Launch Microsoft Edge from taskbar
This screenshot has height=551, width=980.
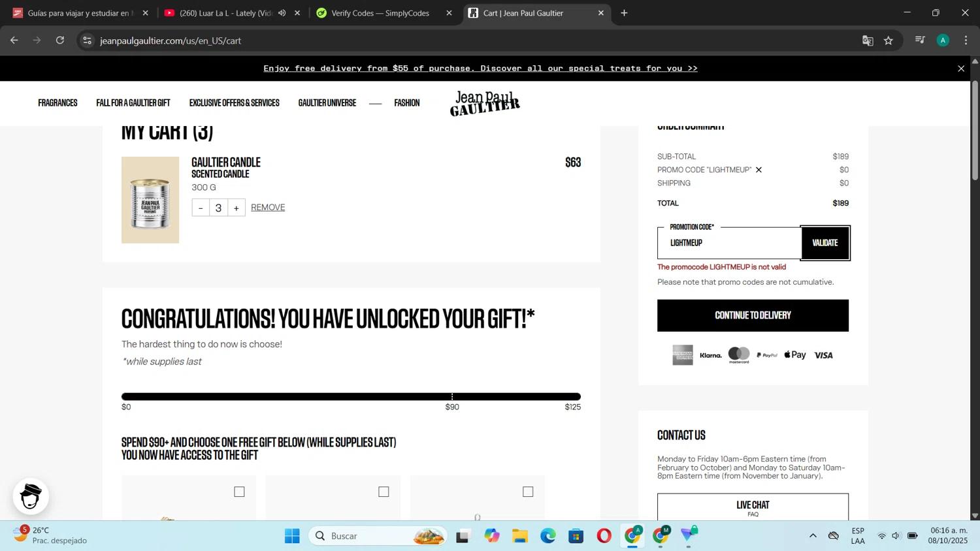[x=547, y=536]
